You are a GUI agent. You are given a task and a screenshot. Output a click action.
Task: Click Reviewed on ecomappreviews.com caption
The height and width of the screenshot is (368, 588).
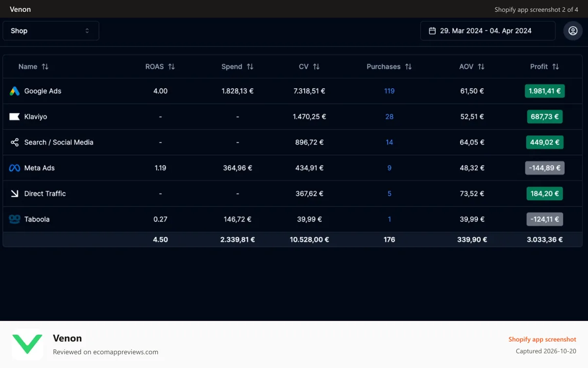(x=105, y=352)
